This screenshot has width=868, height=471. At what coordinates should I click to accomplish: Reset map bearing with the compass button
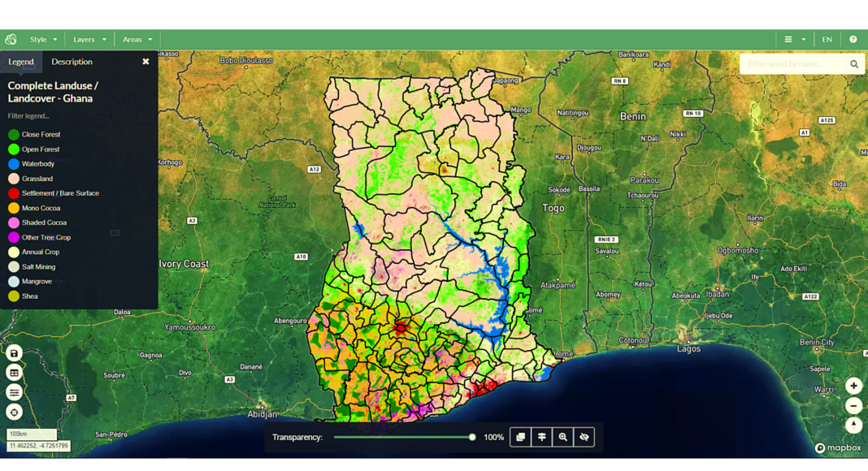[x=853, y=425]
